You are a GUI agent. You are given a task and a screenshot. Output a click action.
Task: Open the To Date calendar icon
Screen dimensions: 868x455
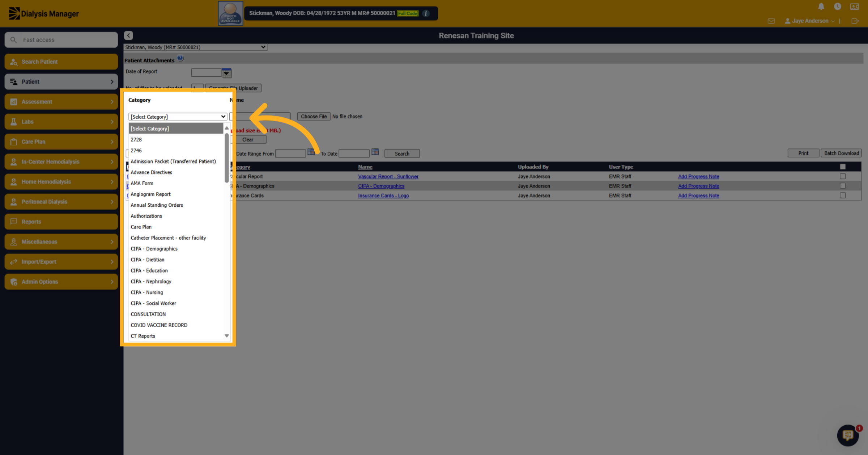[375, 152]
